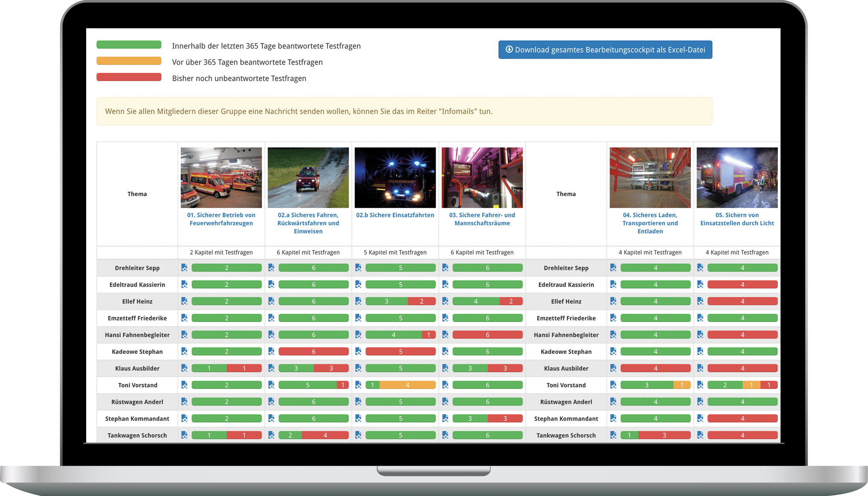
Task: Click the yellow Infomails notice text
Action: 299,111
